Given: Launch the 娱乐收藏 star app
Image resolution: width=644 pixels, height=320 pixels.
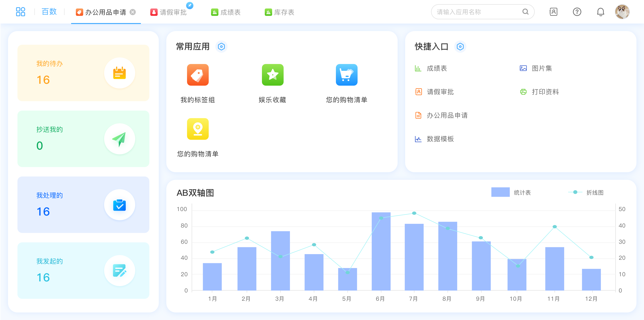Looking at the screenshot, I should point(272,75).
